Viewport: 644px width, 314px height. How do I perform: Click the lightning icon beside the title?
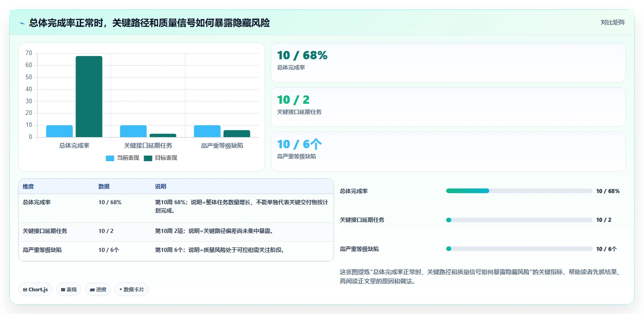pos(22,23)
